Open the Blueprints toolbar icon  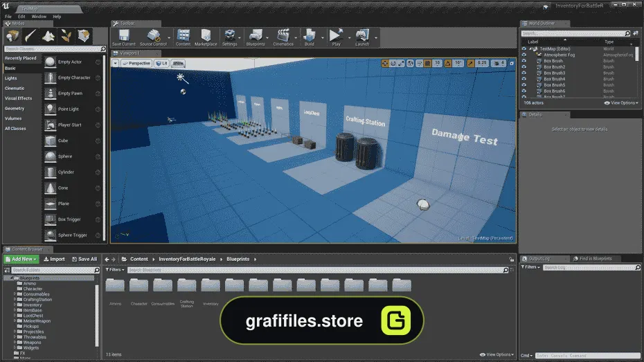coord(256,37)
